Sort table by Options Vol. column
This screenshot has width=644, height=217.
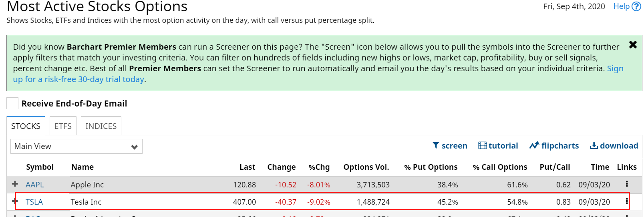coord(366,167)
